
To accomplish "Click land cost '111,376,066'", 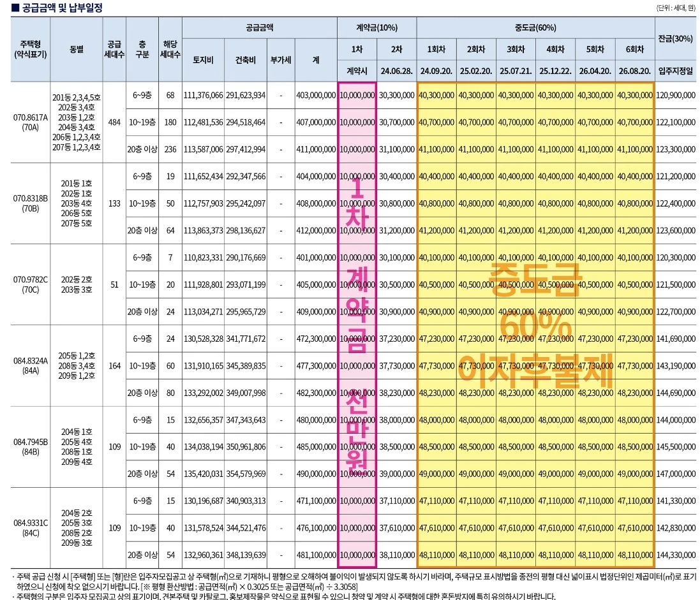I will point(203,95).
